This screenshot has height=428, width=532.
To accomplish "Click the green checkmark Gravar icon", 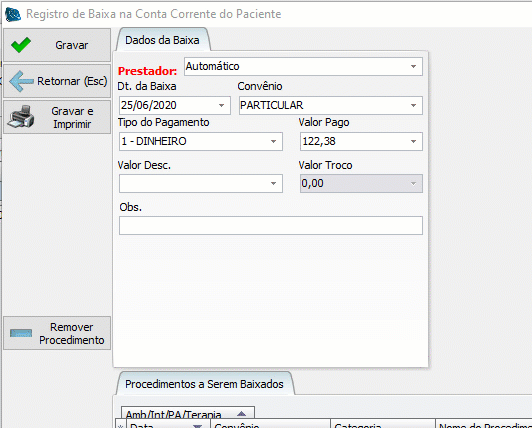I will pyautogui.click(x=21, y=45).
